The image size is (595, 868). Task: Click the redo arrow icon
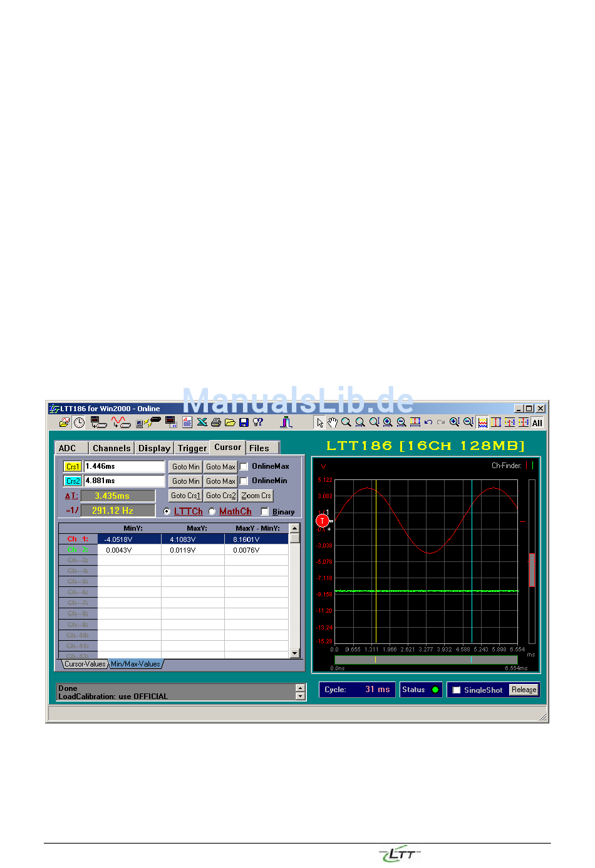[441, 423]
